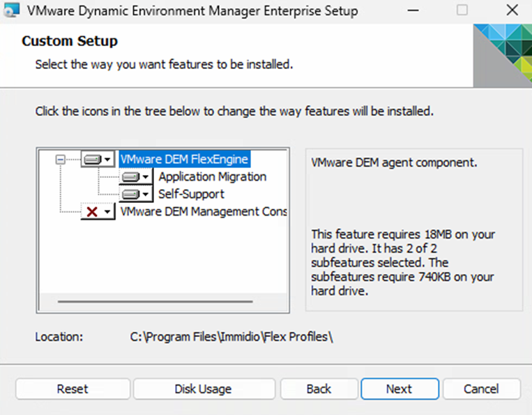Open the Management Console dropdown arrow
Image resolution: width=532 pixels, height=415 pixels.
tap(107, 211)
